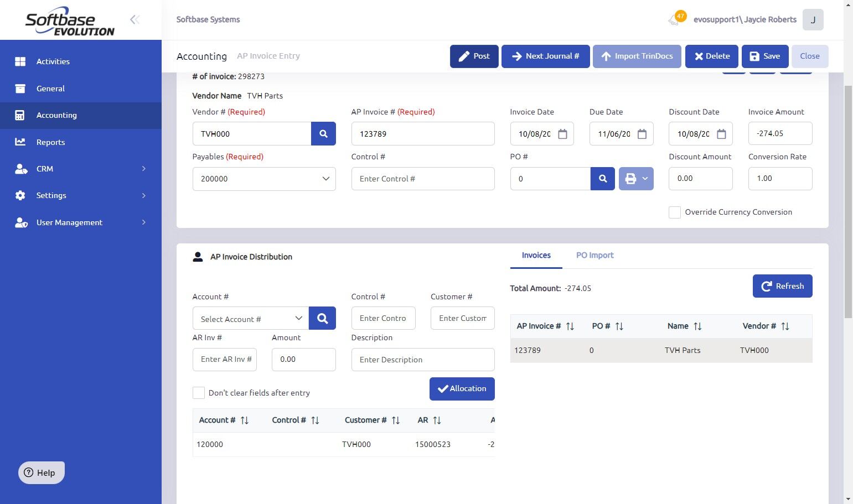The height and width of the screenshot is (504, 853).
Task: Open the notifications bell
Action: [674, 20]
